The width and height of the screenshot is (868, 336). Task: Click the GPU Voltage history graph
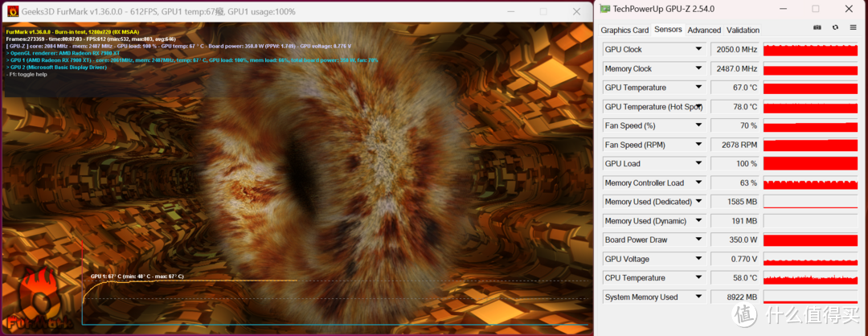(x=810, y=259)
